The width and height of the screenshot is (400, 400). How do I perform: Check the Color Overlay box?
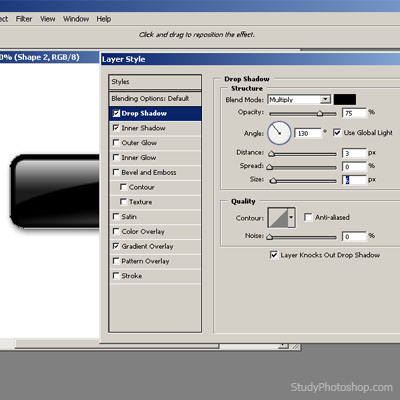(116, 231)
